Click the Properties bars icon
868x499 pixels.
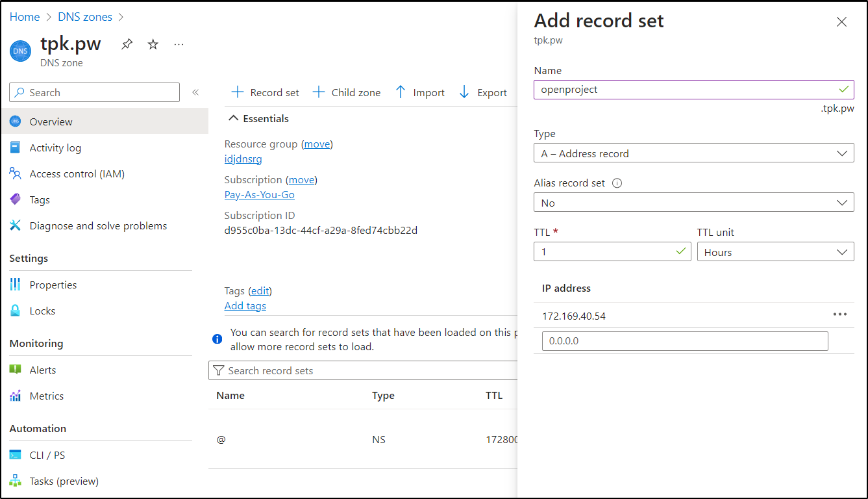click(x=16, y=285)
